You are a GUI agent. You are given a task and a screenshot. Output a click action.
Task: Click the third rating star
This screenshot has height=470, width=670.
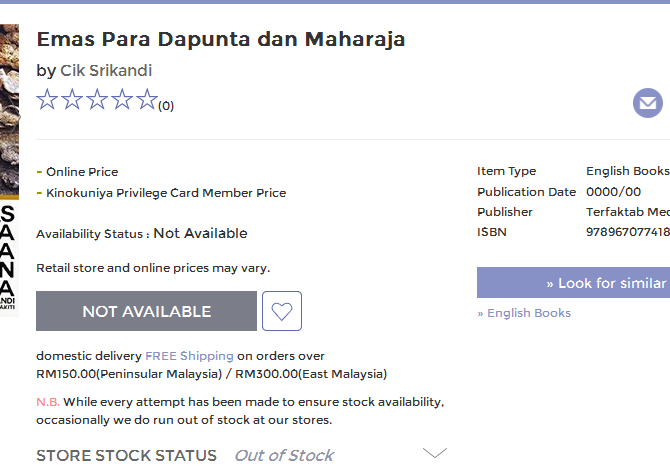(x=97, y=99)
